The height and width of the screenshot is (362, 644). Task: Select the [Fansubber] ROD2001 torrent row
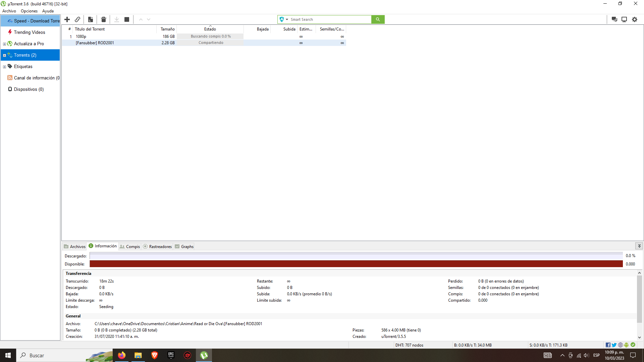[204, 43]
